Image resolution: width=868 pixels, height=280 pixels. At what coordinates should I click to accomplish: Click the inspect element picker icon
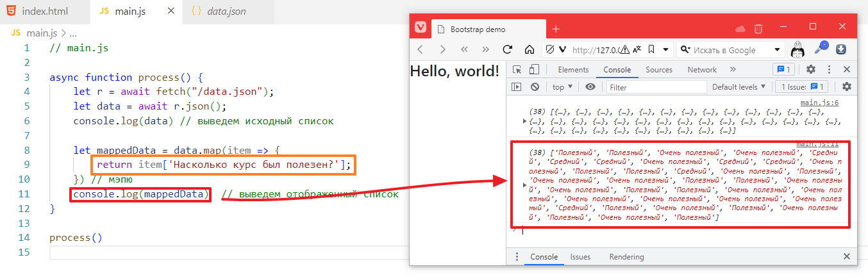tap(517, 70)
